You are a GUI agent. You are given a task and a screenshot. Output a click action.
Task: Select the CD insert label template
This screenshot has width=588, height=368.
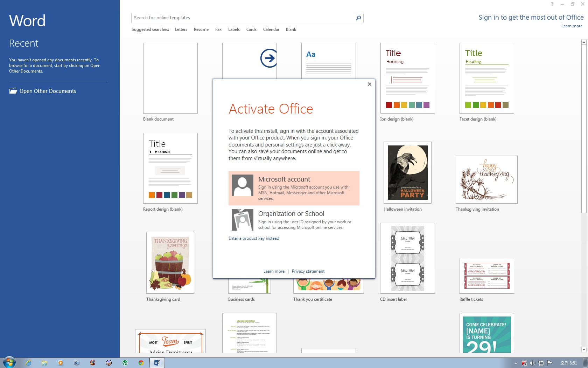point(407,258)
